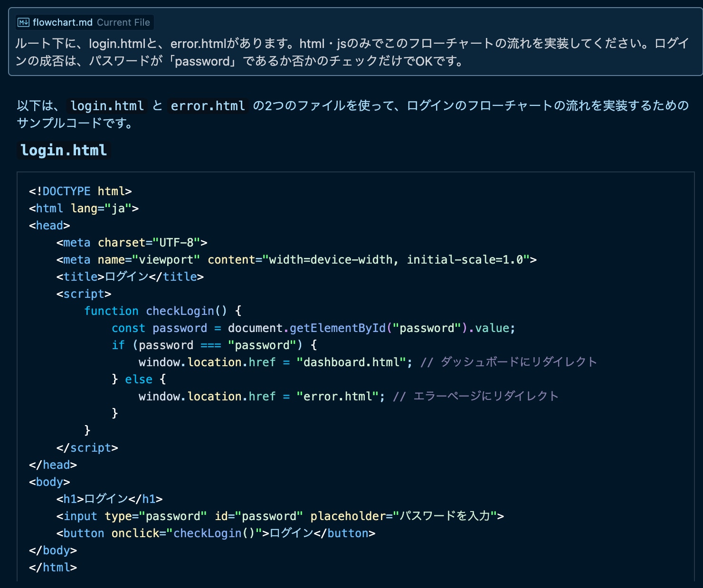Screen dimensions: 703x588
Task: Click the '<button onclick="checkLogin()"' code line
Action: (216, 533)
